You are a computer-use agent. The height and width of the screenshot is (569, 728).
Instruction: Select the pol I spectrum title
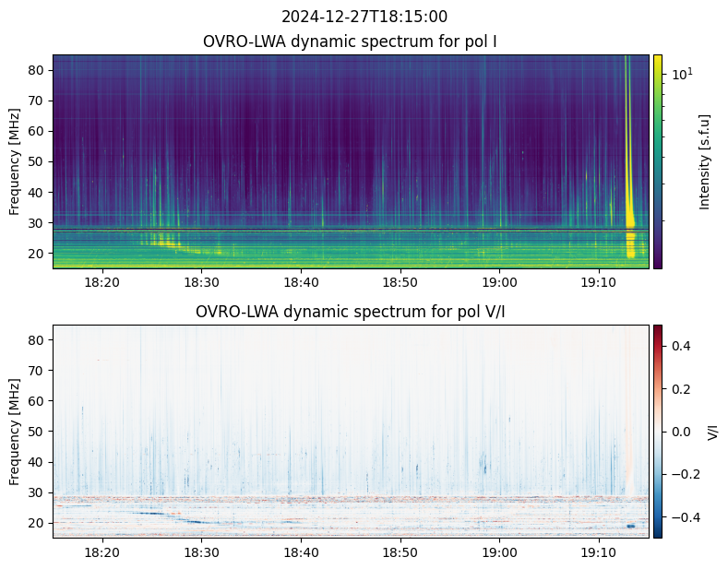(350, 41)
